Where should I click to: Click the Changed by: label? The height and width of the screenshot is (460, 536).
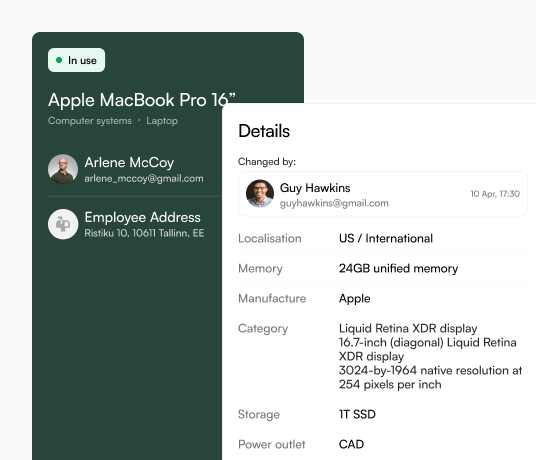[x=267, y=162]
